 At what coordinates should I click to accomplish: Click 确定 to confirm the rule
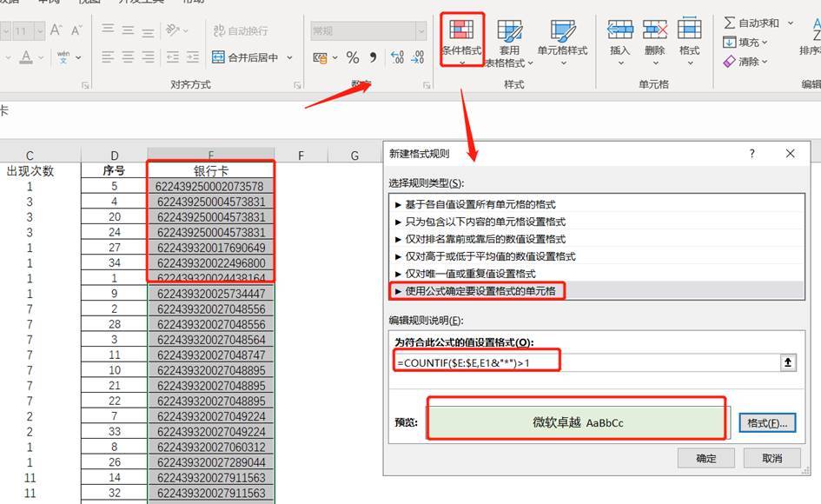(x=705, y=458)
